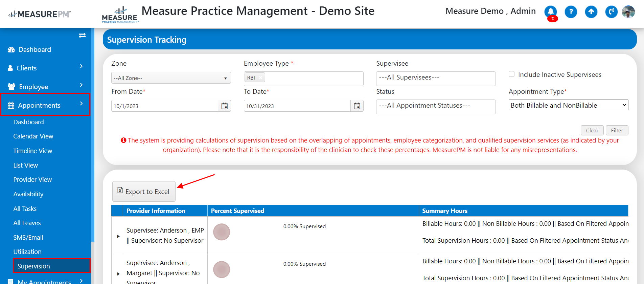Expand the Anderson, Margaret supervisee row

pyautogui.click(x=118, y=274)
